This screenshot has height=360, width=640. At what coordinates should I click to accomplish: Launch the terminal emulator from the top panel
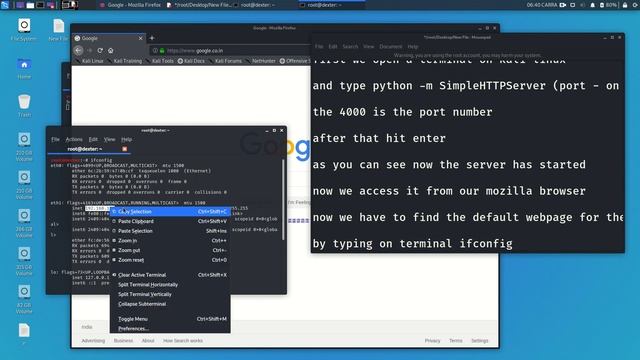coord(40,5)
